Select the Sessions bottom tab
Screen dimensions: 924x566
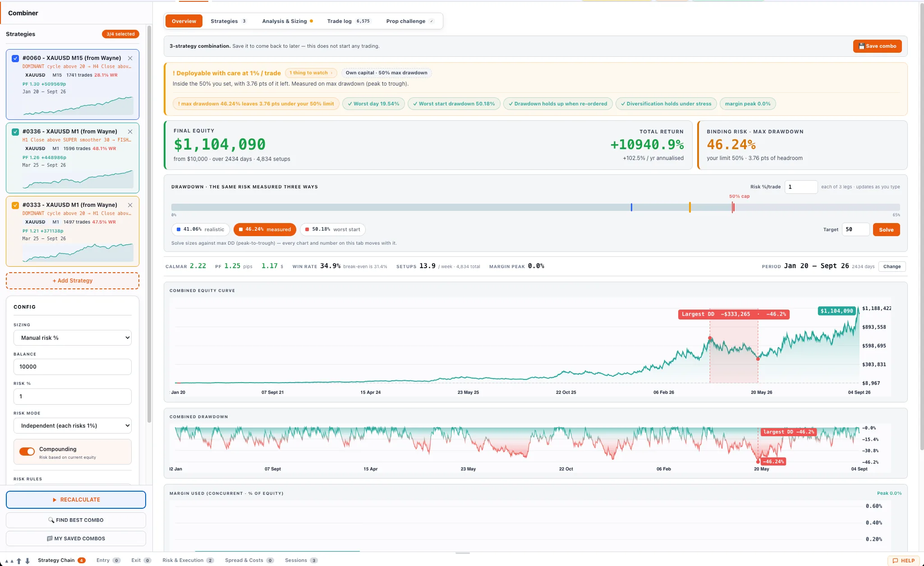301,561
